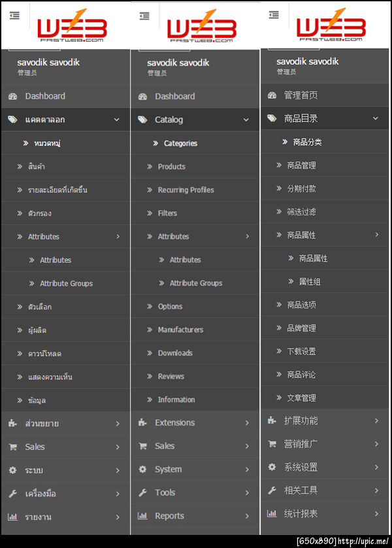The height and width of the screenshot is (548, 392).
Task: Click the puzzle icon beside 扩展功能
Action: tap(272, 420)
